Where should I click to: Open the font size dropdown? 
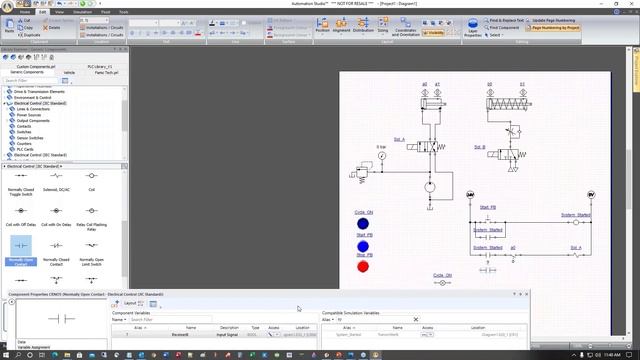click(x=169, y=23)
